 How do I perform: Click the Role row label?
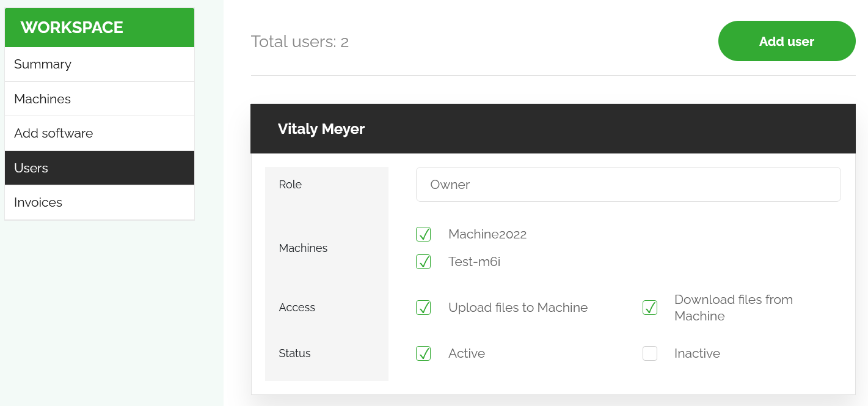tap(290, 185)
